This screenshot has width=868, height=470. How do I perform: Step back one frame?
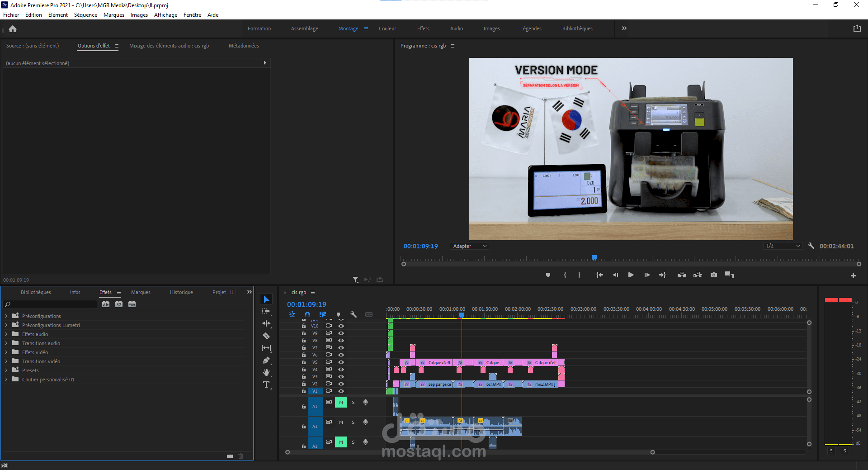pos(615,275)
